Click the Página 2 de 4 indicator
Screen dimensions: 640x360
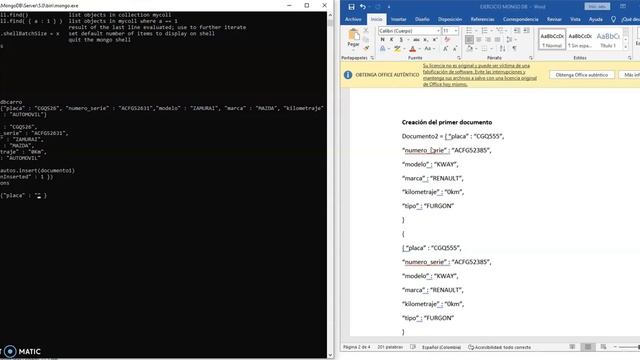point(356,347)
